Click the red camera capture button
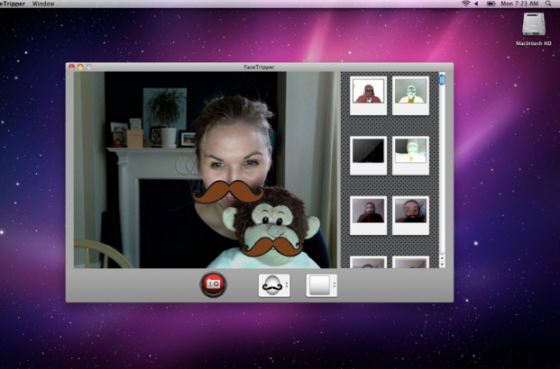The width and height of the screenshot is (560, 369). click(213, 285)
